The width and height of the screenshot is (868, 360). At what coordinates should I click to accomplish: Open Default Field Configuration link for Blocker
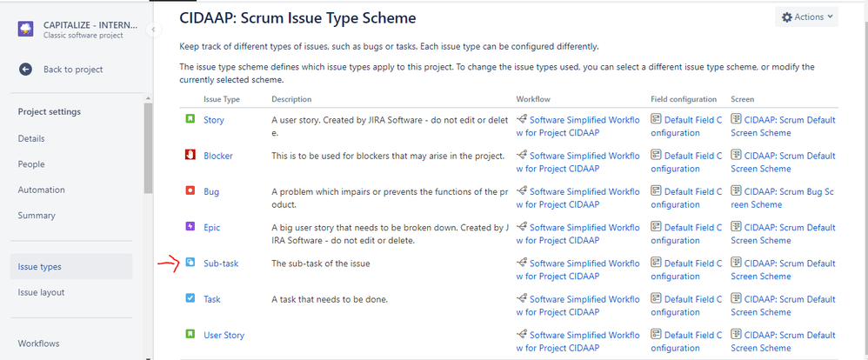(686, 163)
